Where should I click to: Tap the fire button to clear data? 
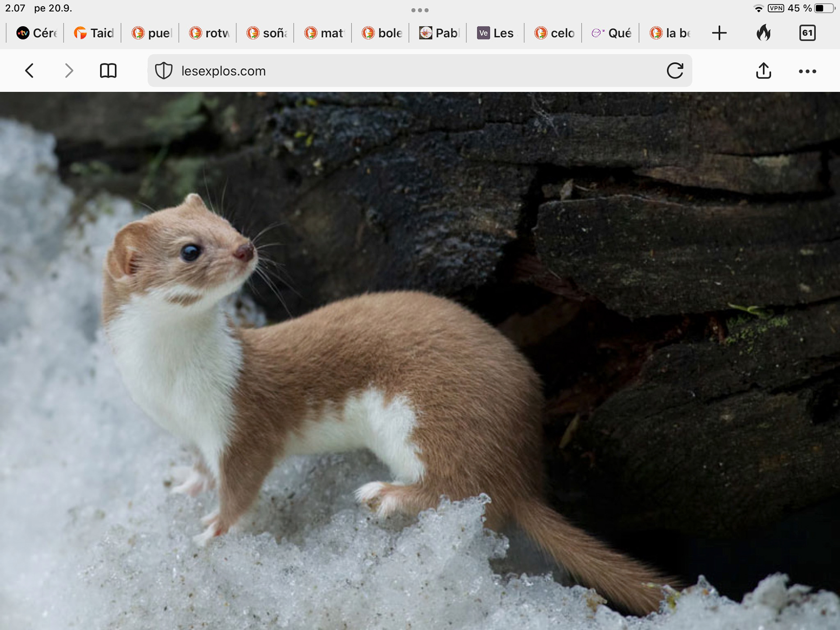coord(763,33)
